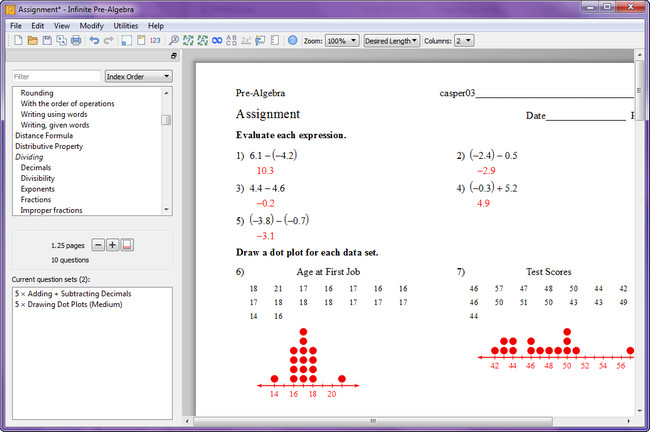
Task: Click the red 123 numbering icon
Action: 155,40
